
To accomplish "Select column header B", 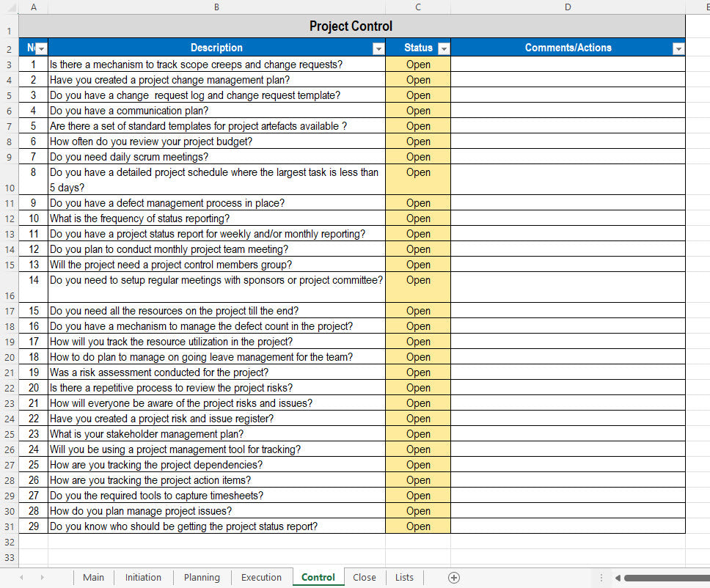I will (x=216, y=7).
